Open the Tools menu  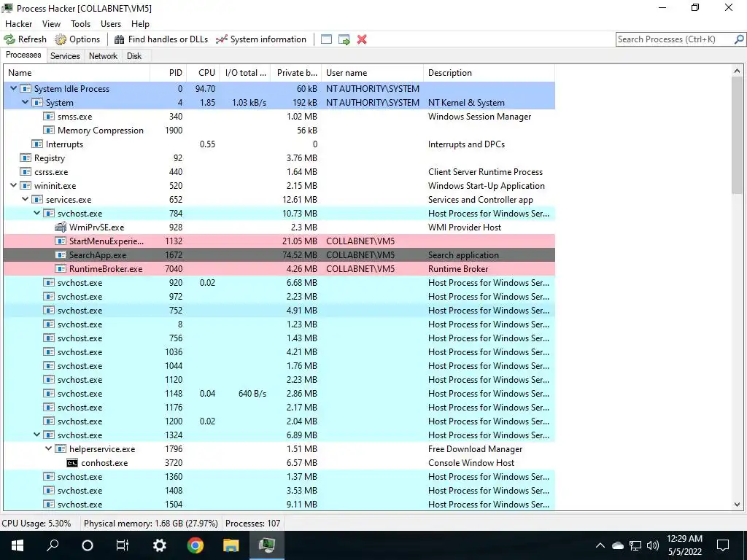[80, 24]
